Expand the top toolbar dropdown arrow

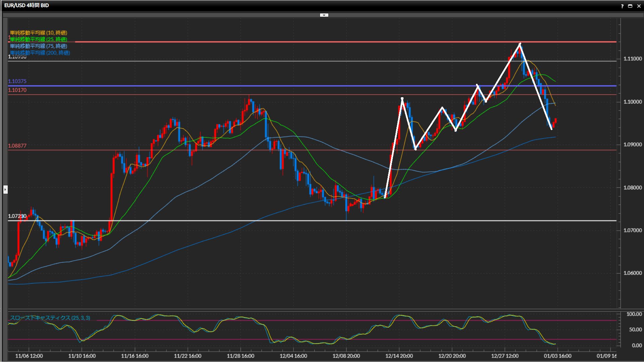coord(324,15)
